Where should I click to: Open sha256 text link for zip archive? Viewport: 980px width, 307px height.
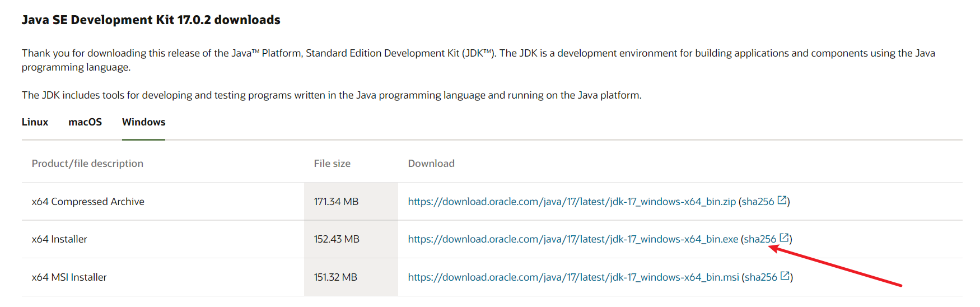tap(758, 202)
